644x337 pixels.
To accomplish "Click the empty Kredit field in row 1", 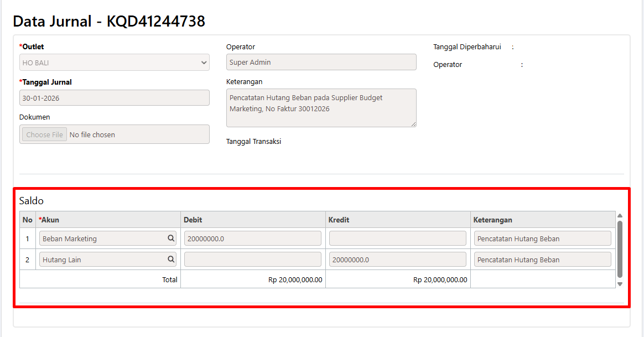I will (x=397, y=239).
